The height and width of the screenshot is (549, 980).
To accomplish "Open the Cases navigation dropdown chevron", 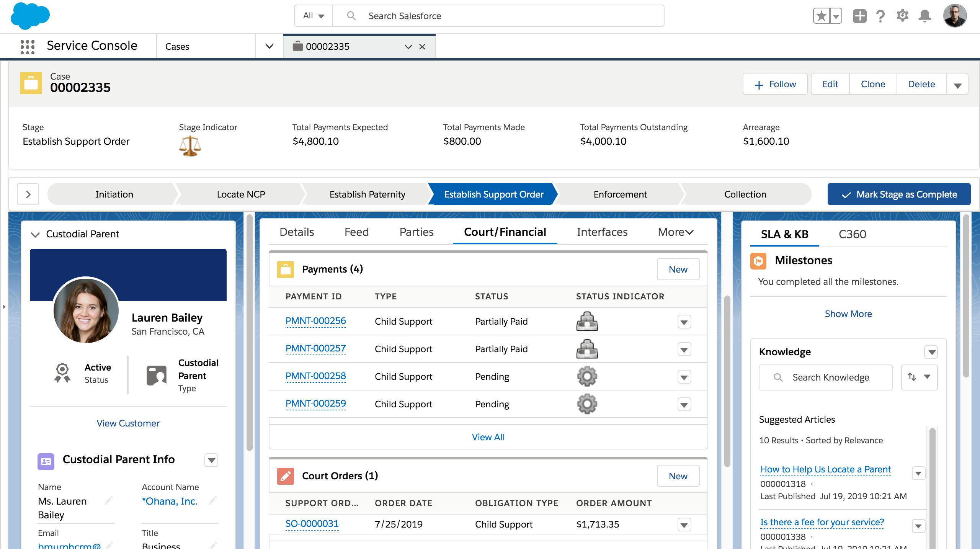I will click(269, 46).
